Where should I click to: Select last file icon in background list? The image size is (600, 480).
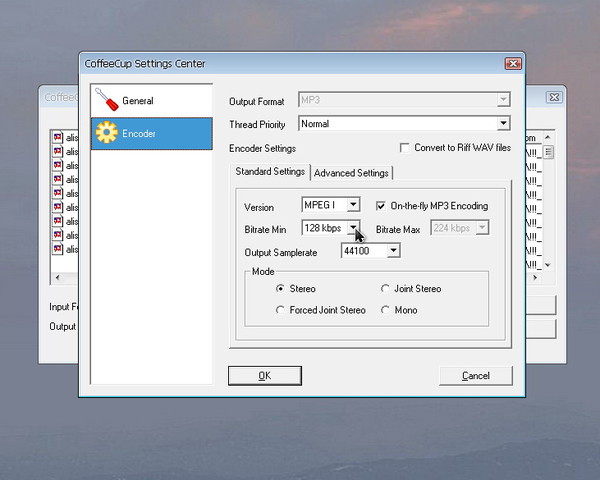click(x=57, y=249)
